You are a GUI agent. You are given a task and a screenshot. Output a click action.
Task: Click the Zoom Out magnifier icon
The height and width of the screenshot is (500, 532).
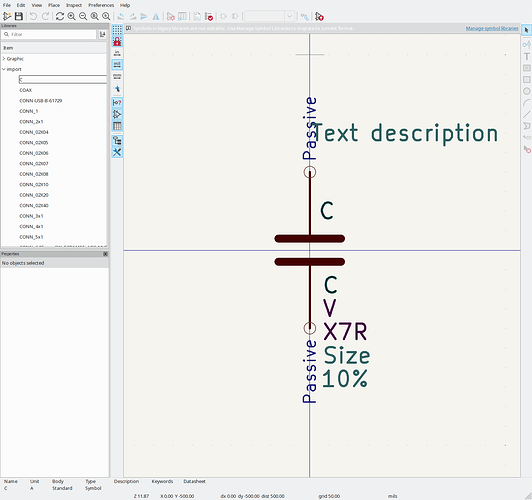click(83, 16)
